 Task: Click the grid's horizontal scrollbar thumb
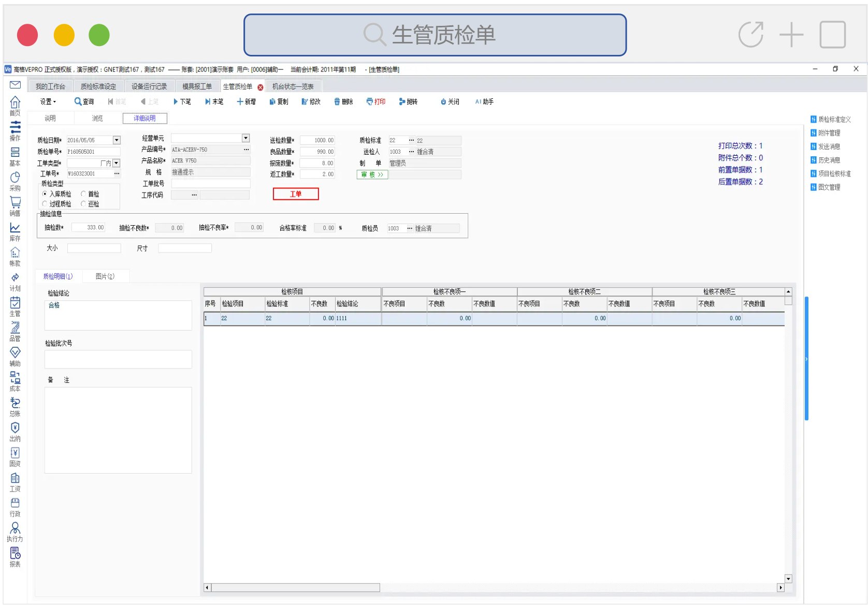[x=295, y=588]
